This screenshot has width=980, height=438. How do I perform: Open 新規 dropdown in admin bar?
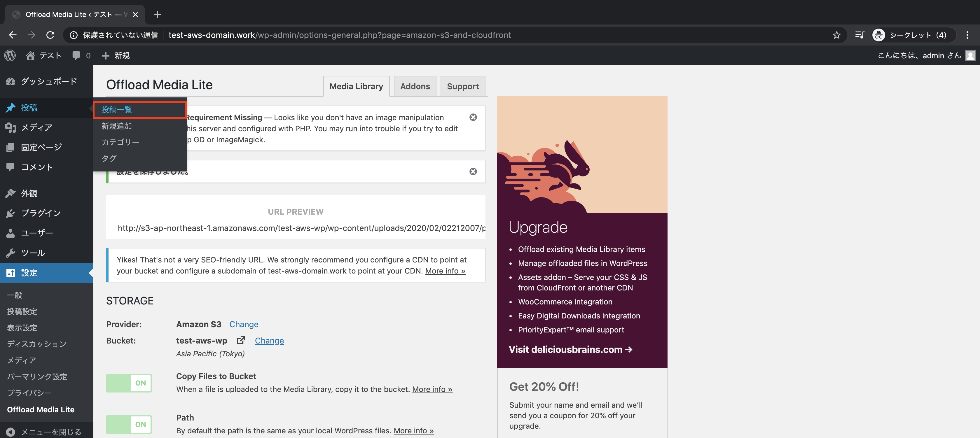(x=116, y=55)
